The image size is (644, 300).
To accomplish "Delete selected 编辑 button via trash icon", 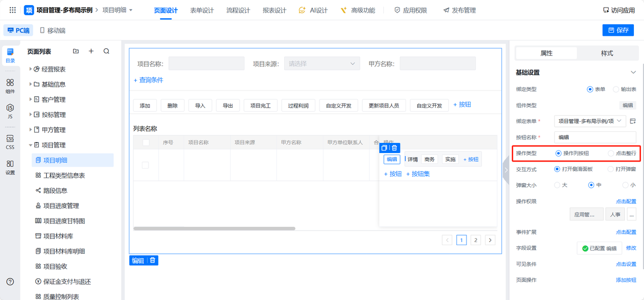I will [394, 148].
